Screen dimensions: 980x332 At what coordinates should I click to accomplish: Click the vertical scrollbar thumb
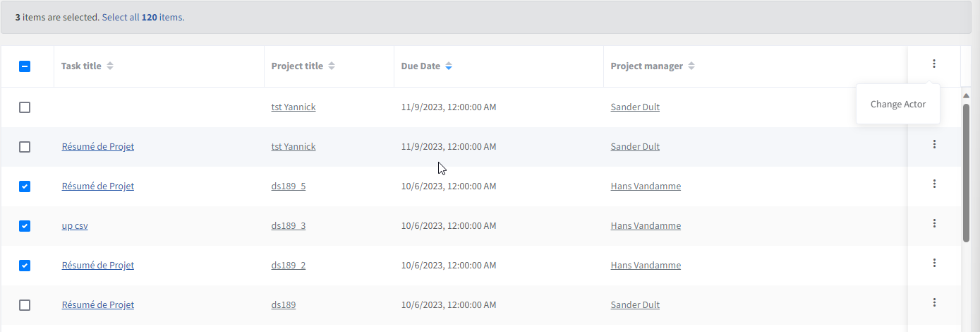tap(966, 173)
